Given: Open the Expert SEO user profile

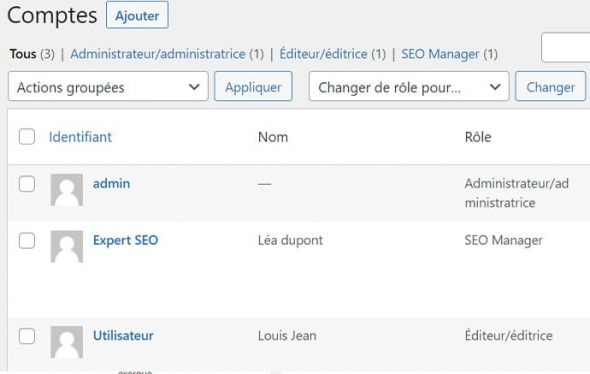Looking at the screenshot, I should coord(126,240).
